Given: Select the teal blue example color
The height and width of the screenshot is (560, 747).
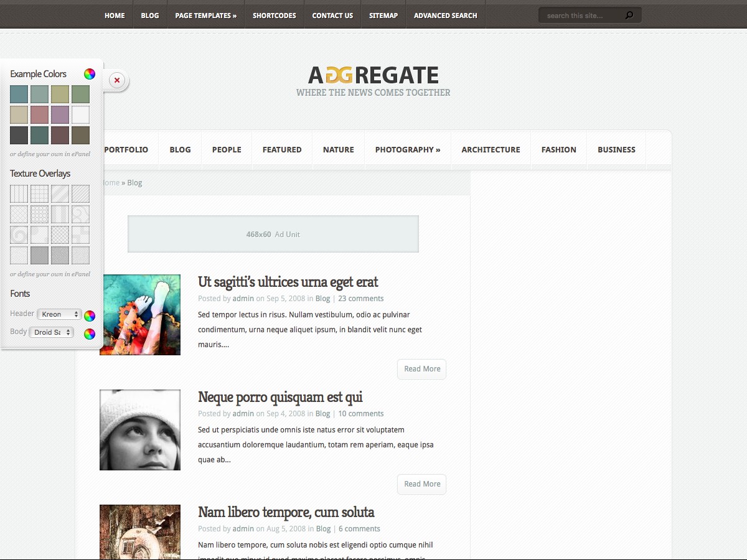Looking at the screenshot, I should (x=19, y=95).
